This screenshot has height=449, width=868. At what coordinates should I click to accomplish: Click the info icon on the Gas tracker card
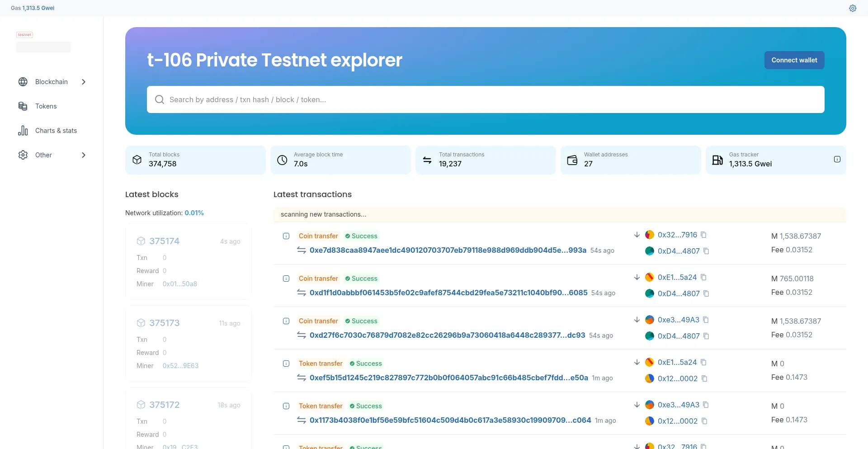pos(838,159)
